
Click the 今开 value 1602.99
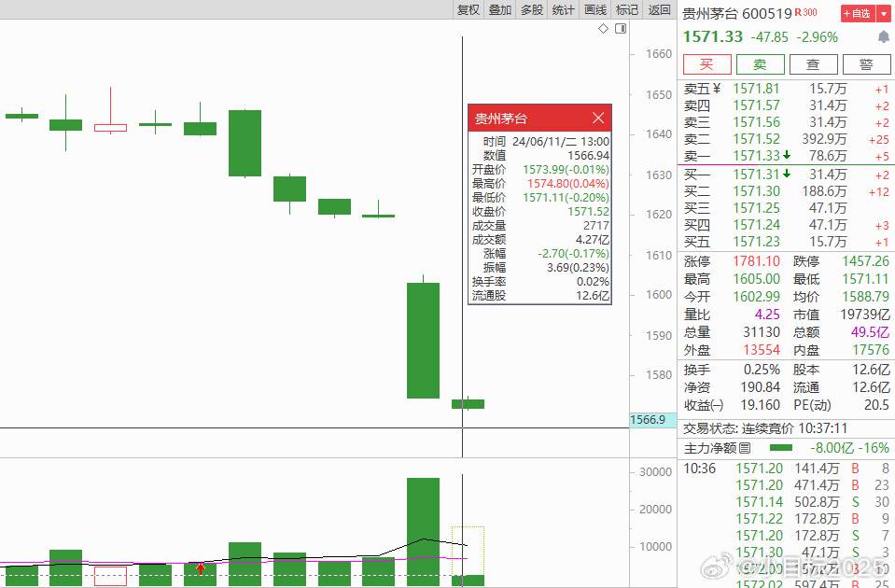(756, 297)
